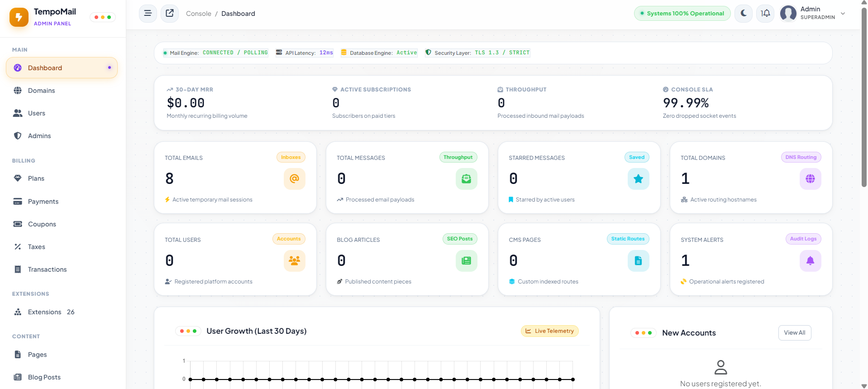Click the Blog Articles newspaper icon

point(467,261)
